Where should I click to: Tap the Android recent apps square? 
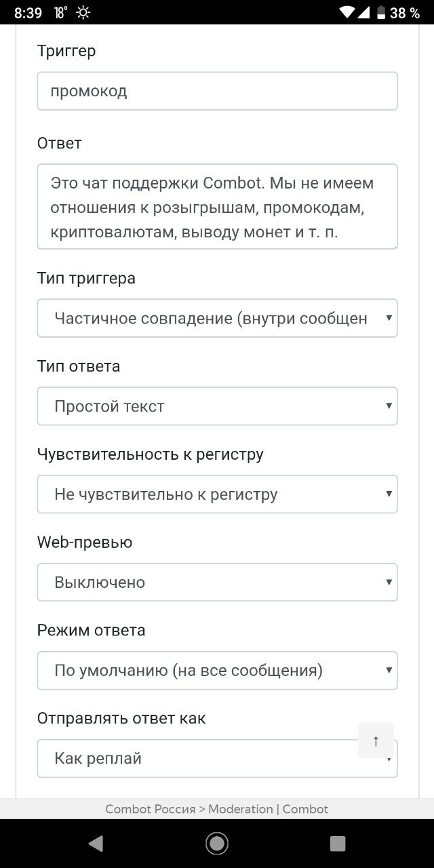tap(337, 843)
